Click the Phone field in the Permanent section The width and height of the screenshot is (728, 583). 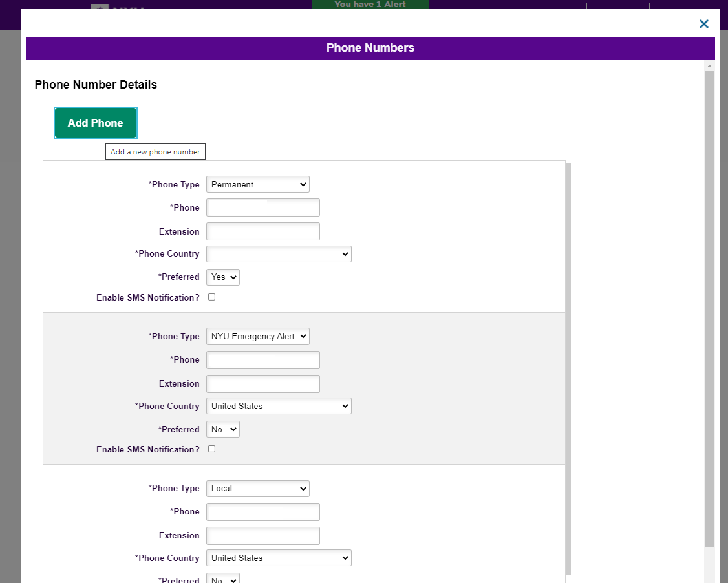262,207
